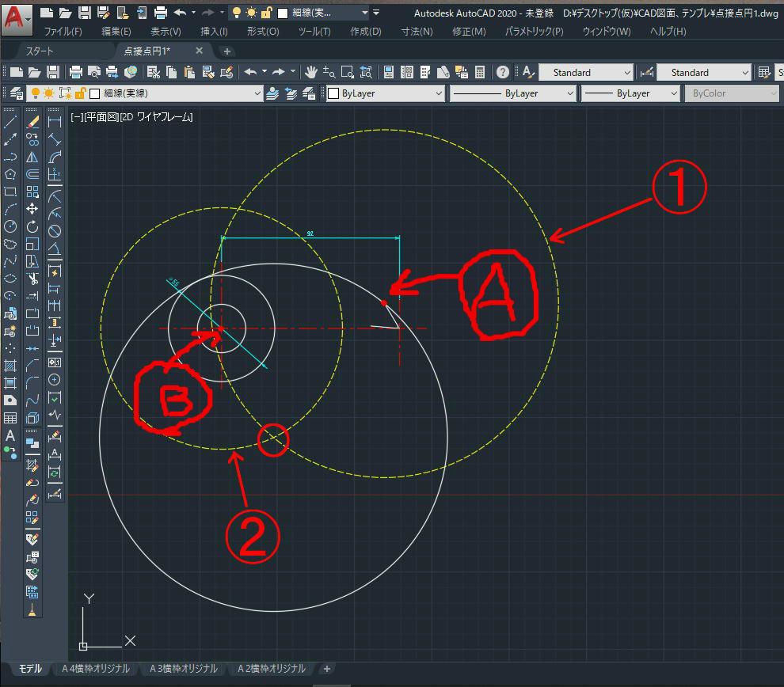
Task: Select the Revision Cloud tool
Action: tap(10, 245)
